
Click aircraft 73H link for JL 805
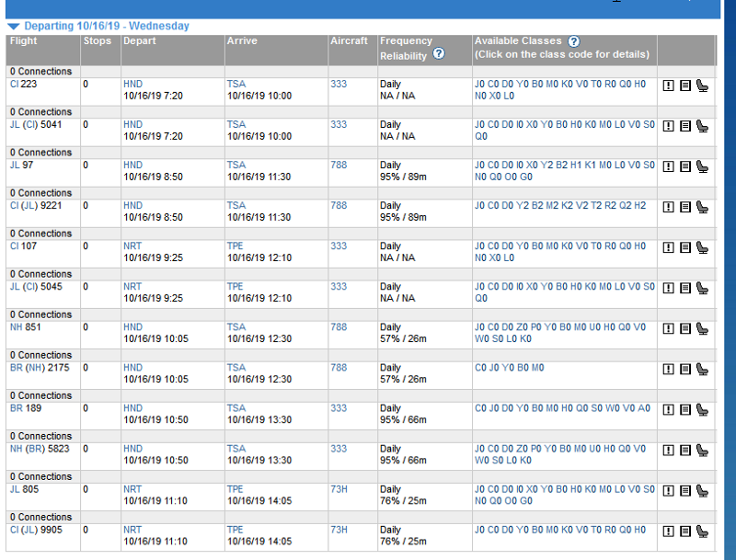339,489
